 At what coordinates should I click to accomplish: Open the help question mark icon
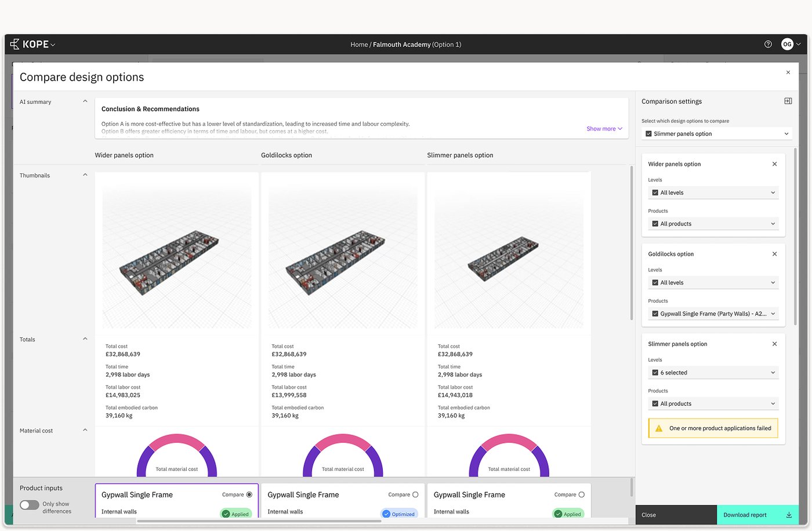(x=768, y=44)
